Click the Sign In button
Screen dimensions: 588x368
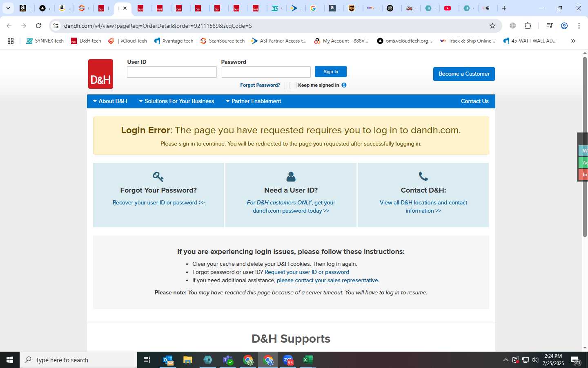point(331,72)
